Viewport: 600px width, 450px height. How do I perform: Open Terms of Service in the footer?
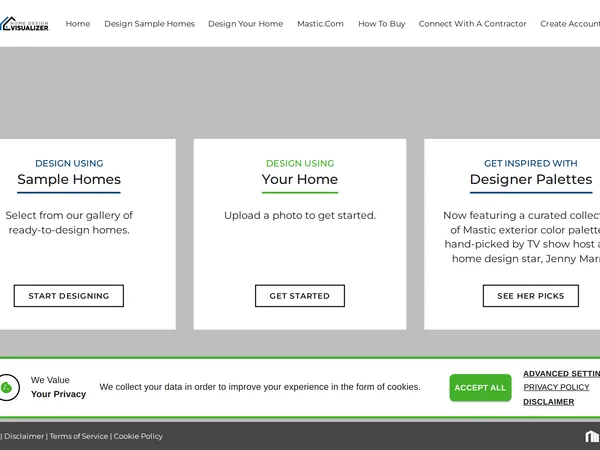pos(79,436)
